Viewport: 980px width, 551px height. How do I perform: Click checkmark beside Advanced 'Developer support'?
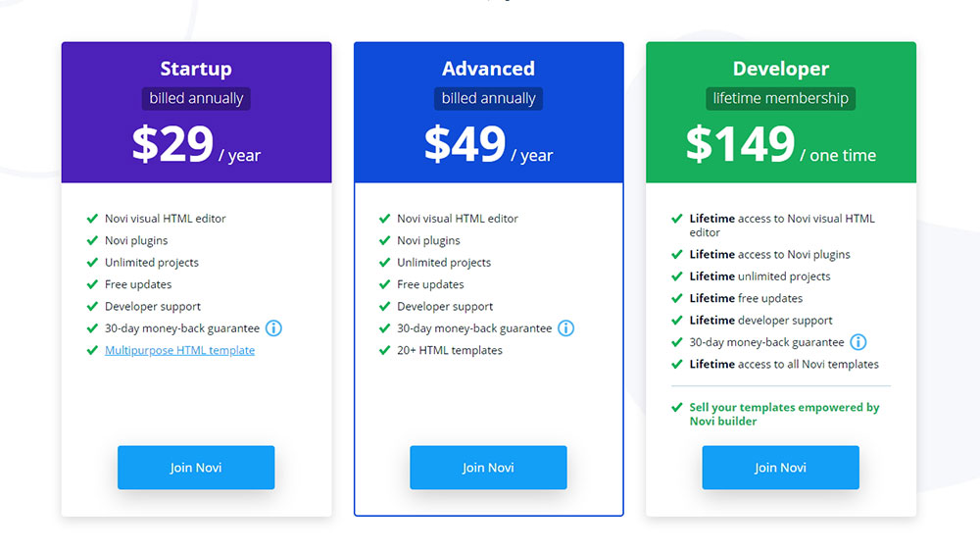pyautogui.click(x=385, y=307)
